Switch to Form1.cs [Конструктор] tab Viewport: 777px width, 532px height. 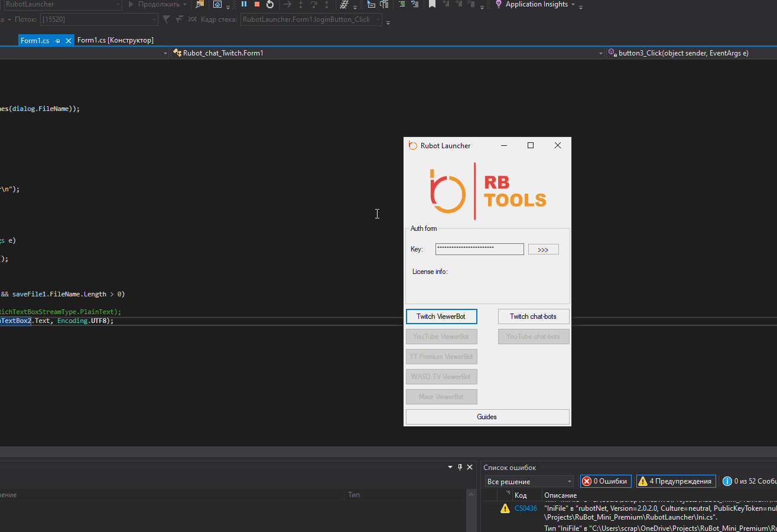click(115, 40)
